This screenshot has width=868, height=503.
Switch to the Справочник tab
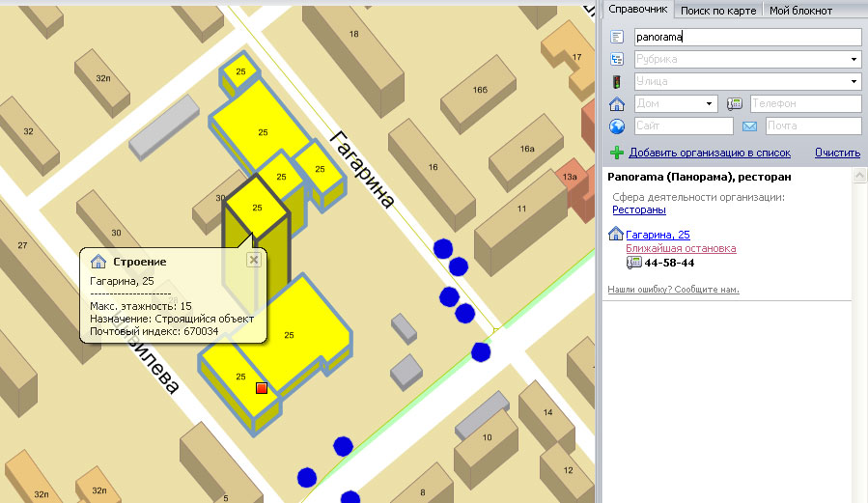[x=637, y=9]
